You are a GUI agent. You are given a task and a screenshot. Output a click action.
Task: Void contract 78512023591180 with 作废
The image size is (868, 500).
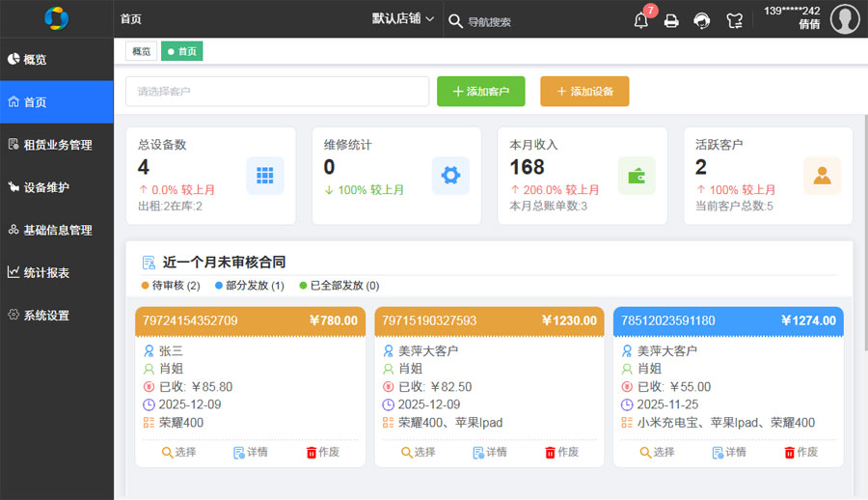(801, 453)
